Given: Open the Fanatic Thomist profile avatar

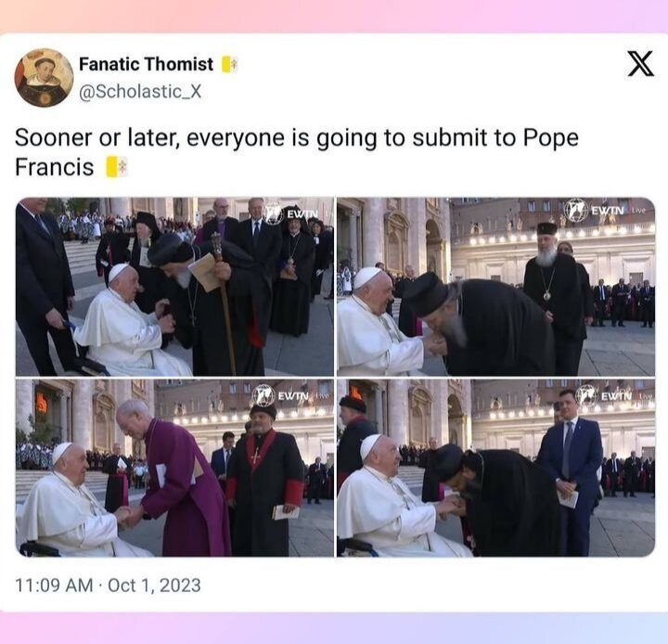Looking at the screenshot, I should 44,78.
